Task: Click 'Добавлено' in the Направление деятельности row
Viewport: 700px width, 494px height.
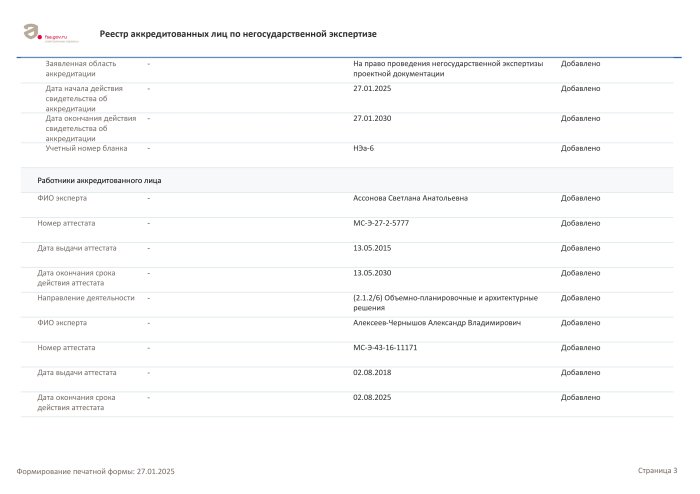Action: click(x=580, y=298)
